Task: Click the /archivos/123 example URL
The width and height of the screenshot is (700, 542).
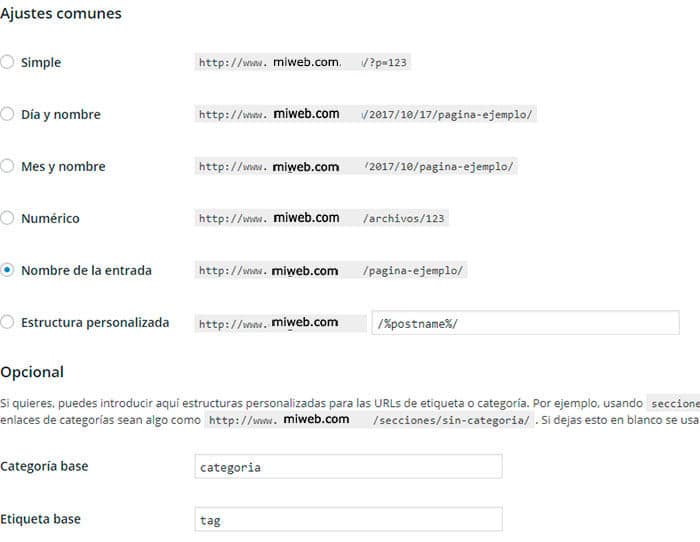Action: (322, 218)
